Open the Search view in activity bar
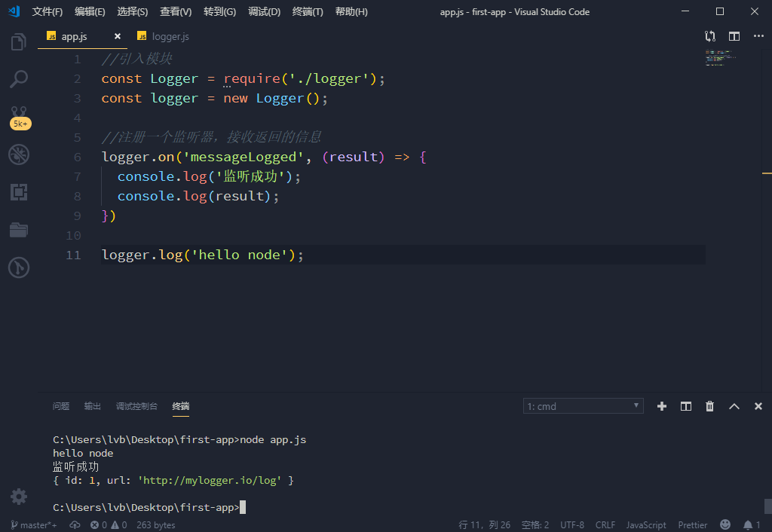The height and width of the screenshot is (532, 772). [19, 79]
